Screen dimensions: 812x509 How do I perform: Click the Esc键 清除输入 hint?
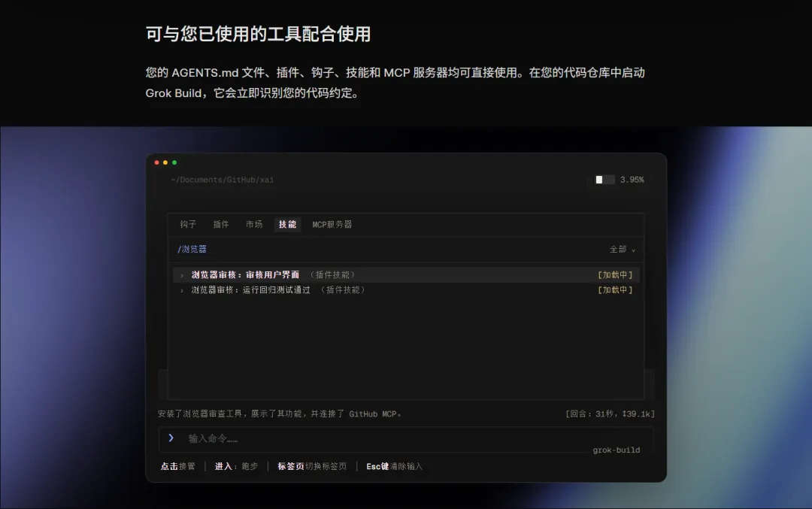(x=394, y=466)
